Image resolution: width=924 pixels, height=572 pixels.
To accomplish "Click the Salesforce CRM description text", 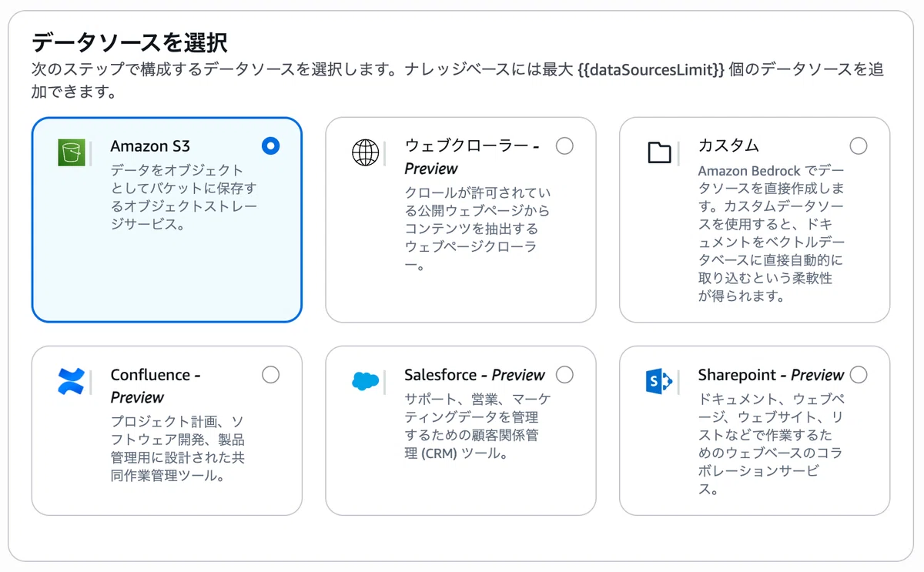I will pyautogui.click(x=478, y=426).
